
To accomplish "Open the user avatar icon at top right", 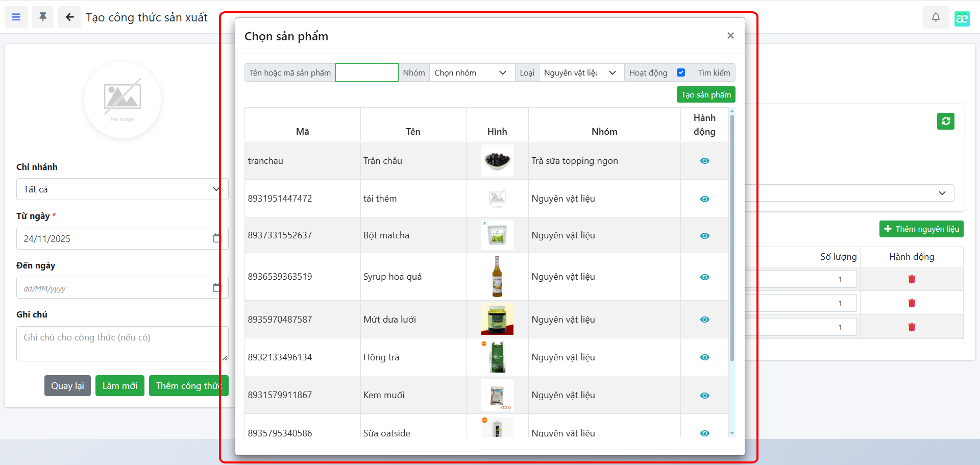I will (x=962, y=18).
